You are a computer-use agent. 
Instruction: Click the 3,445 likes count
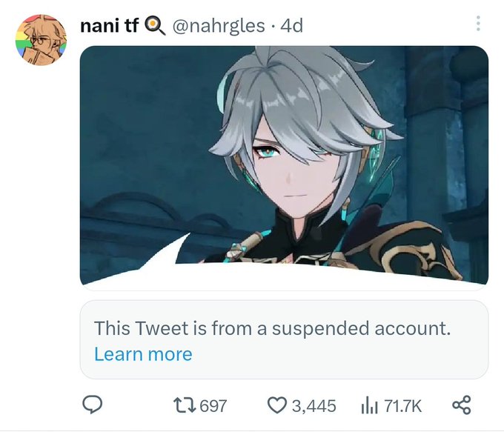click(314, 405)
